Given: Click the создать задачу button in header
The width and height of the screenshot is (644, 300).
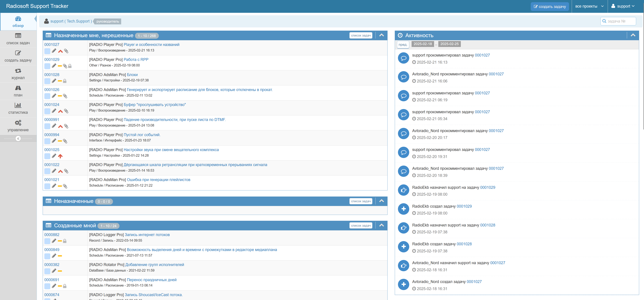Looking at the screenshot, I should click(550, 7).
